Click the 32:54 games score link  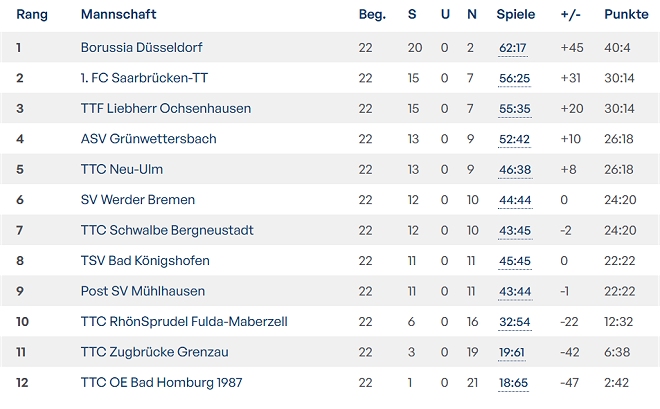(x=513, y=322)
